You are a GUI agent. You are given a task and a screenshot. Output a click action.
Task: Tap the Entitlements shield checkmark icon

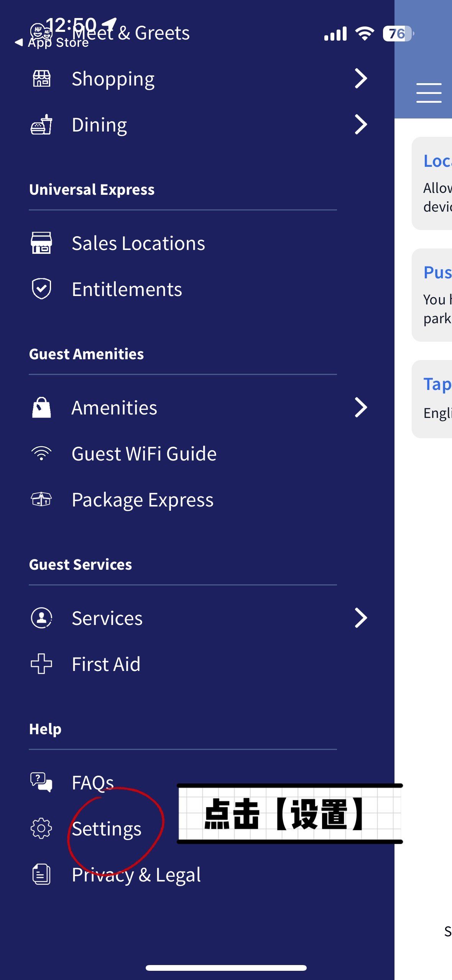click(41, 289)
